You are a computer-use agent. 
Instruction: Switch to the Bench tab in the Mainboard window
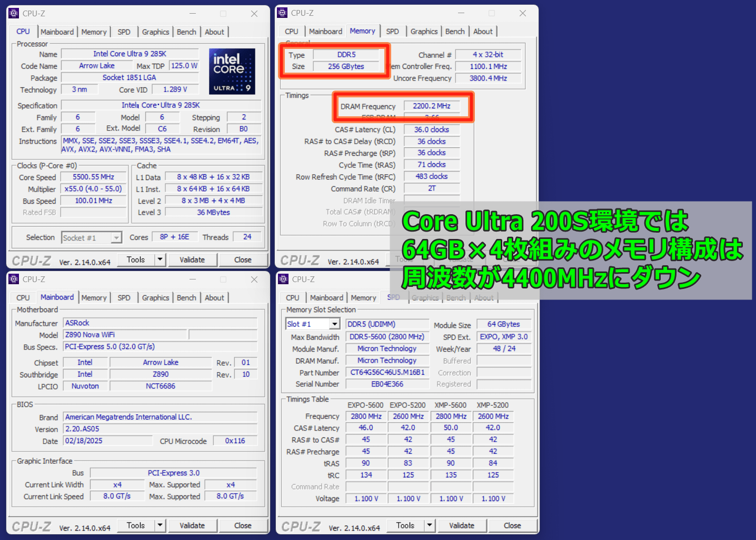186,298
